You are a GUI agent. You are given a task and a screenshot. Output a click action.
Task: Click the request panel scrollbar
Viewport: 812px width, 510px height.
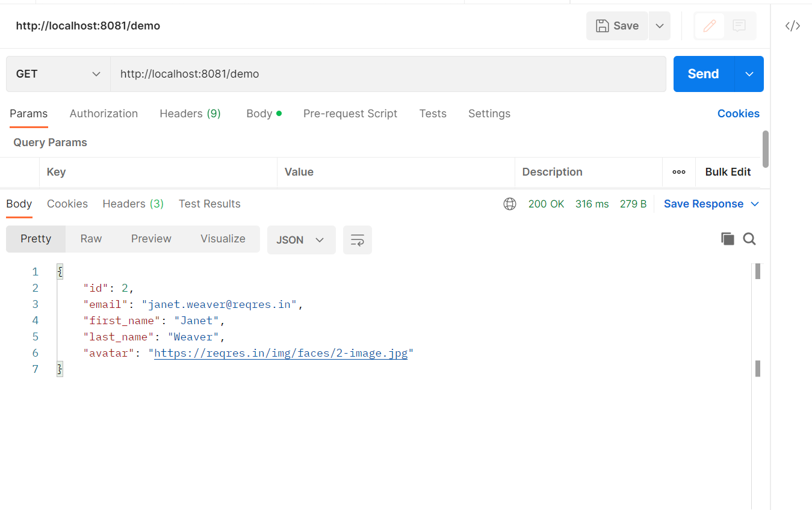[766, 149]
